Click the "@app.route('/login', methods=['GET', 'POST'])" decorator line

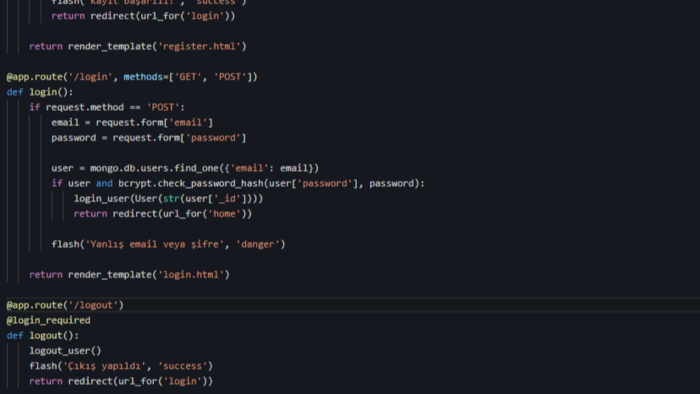pyautogui.click(x=132, y=77)
